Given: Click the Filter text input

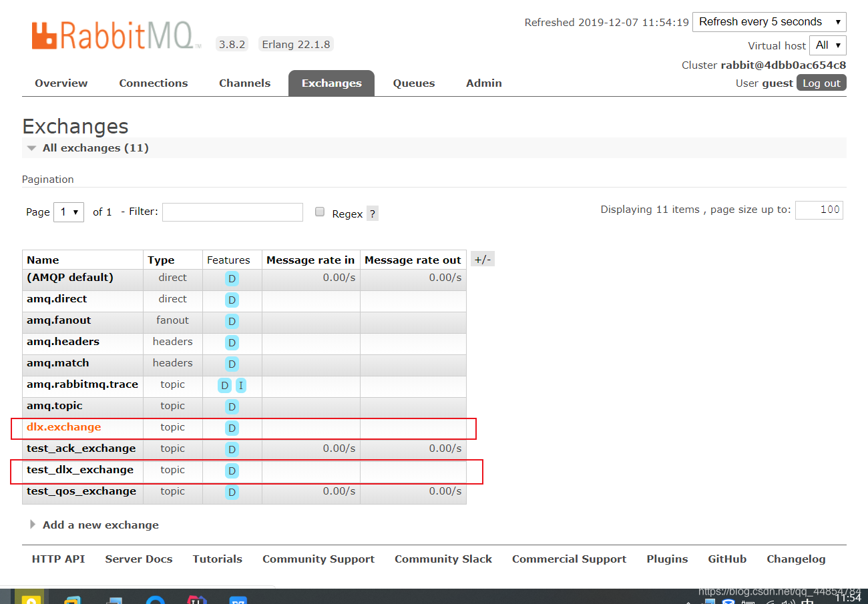Looking at the screenshot, I should click(x=232, y=212).
